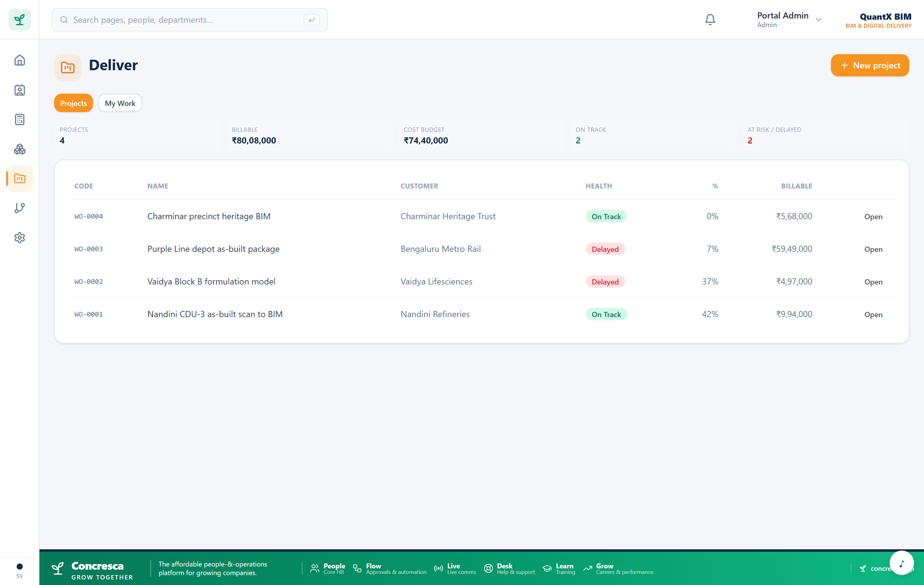This screenshot has height=585, width=924.
Task: Click the enter-key icon in the search bar
Action: pyautogui.click(x=311, y=20)
